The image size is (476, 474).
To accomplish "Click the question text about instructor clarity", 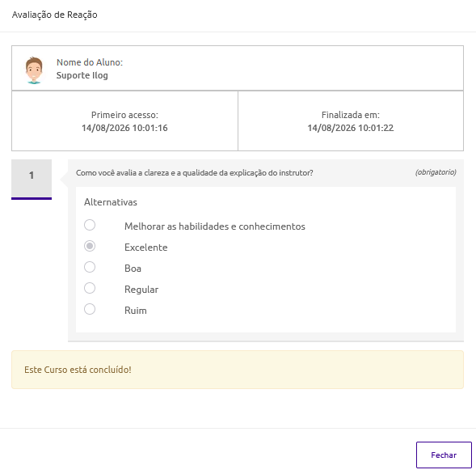I will click(x=194, y=173).
